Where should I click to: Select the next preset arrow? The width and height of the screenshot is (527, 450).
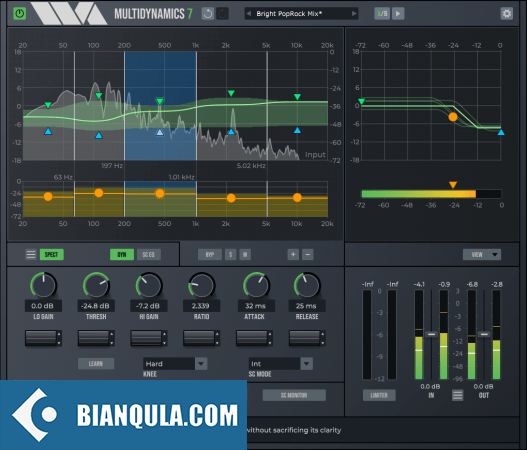tap(354, 14)
